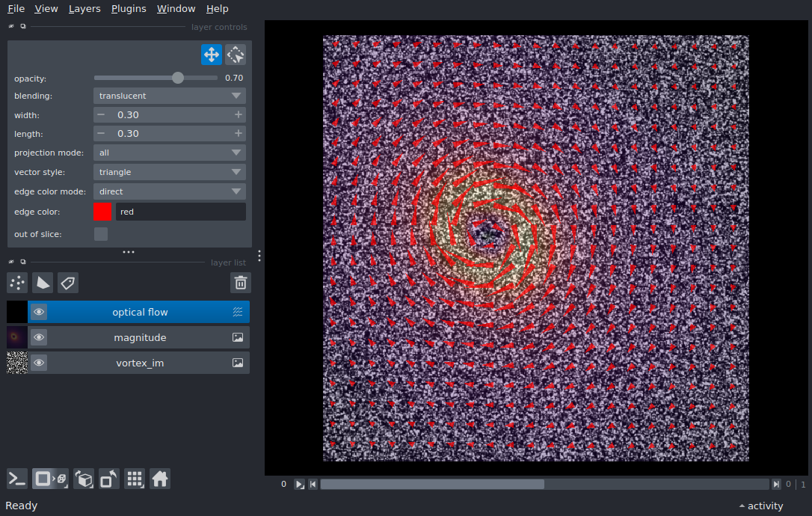This screenshot has width=812, height=516.
Task: Expand the vector style dropdown
Action: point(170,172)
